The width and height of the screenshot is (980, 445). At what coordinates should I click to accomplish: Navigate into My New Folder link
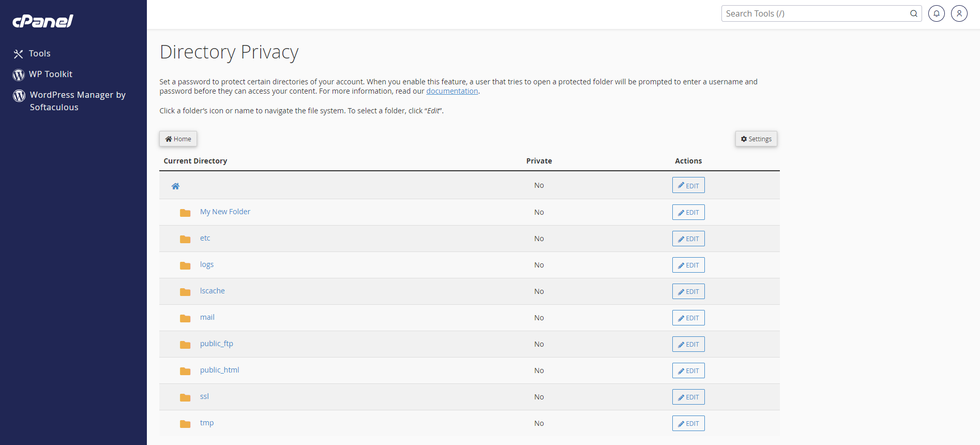[x=225, y=212]
